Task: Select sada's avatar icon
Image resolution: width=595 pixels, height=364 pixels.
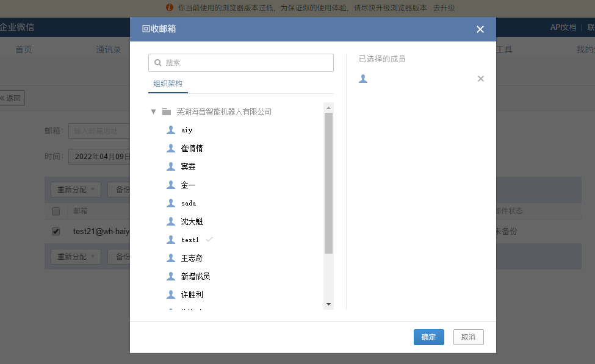Action: pyautogui.click(x=170, y=203)
